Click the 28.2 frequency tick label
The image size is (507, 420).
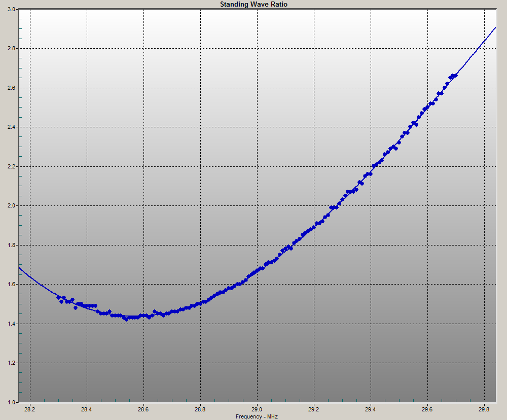[x=30, y=409]
